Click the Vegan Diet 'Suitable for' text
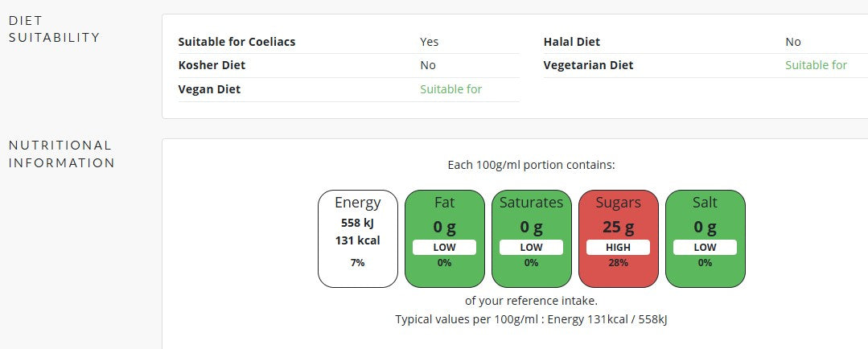868x349 pixels. coord(450,89)
